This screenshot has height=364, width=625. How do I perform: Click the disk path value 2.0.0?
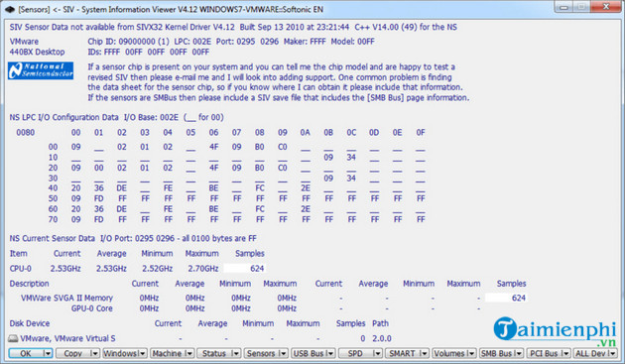click(382, 338)
